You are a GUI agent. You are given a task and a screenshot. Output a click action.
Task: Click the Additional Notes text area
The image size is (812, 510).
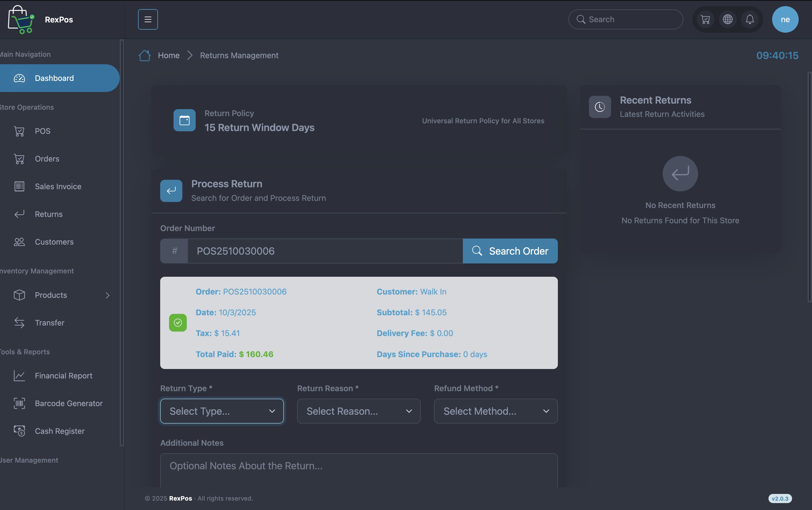click(x=358, y=470)
